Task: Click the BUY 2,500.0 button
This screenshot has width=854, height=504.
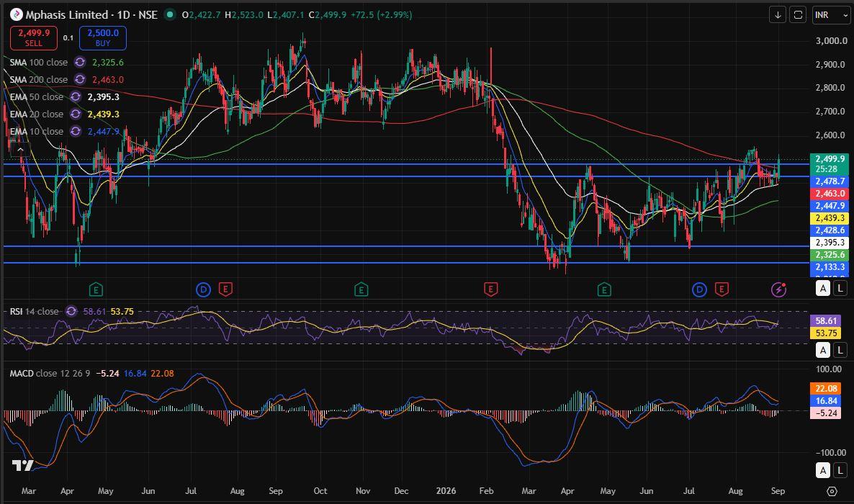Action: [x=103, y=38]
